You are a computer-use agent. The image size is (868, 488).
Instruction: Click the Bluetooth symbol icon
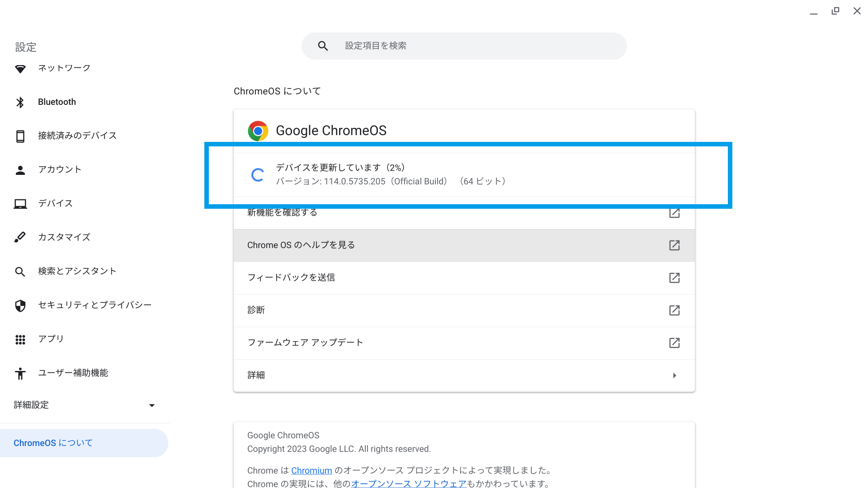(20, 103)
